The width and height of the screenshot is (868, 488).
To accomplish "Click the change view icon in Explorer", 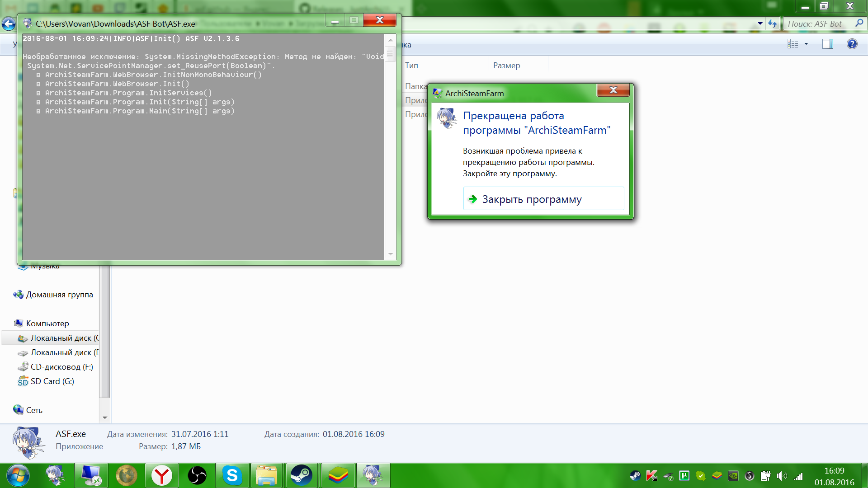I will (x=793, y=44).
